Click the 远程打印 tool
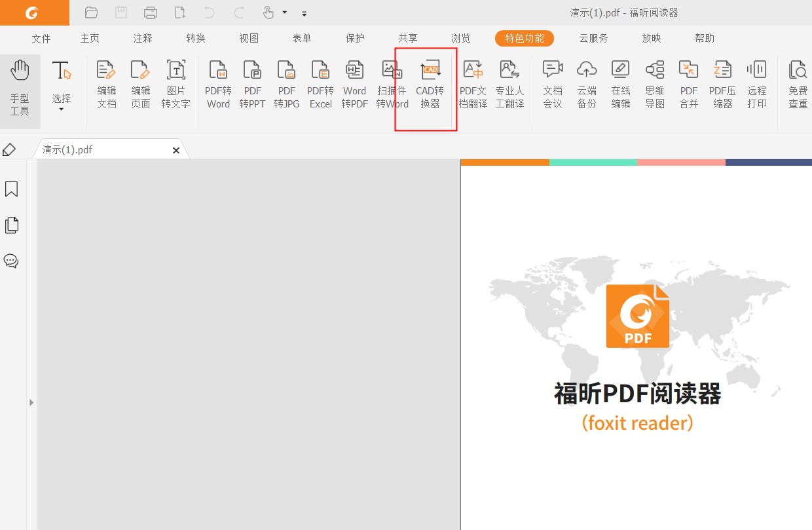Screen dimensions: 812x530 point(757,85)
